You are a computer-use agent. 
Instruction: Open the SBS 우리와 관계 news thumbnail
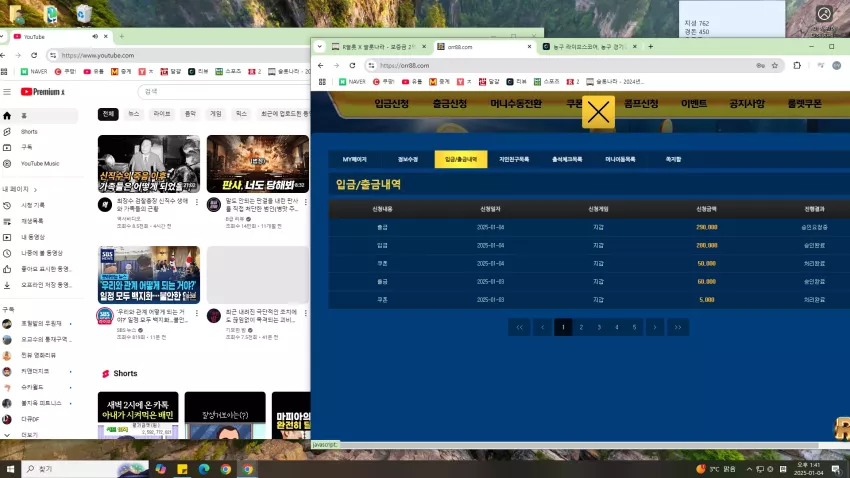click(x=149, y=275)
